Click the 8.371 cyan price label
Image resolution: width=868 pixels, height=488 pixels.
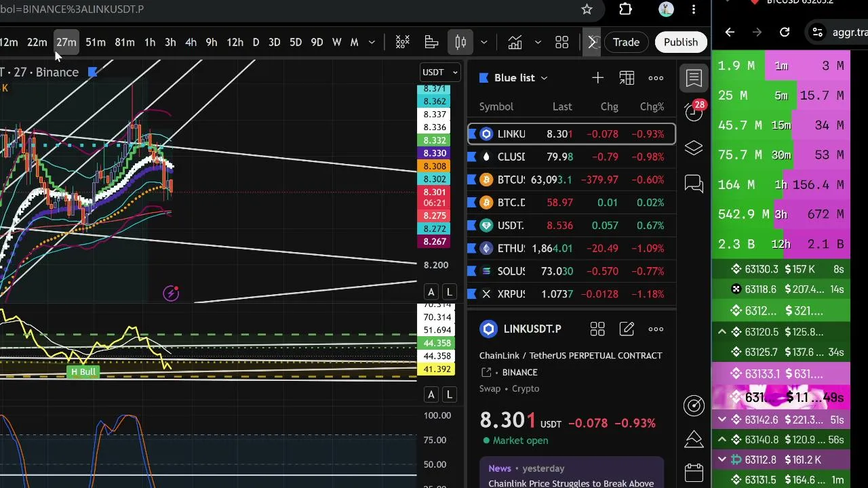click(x=435, y=89)
